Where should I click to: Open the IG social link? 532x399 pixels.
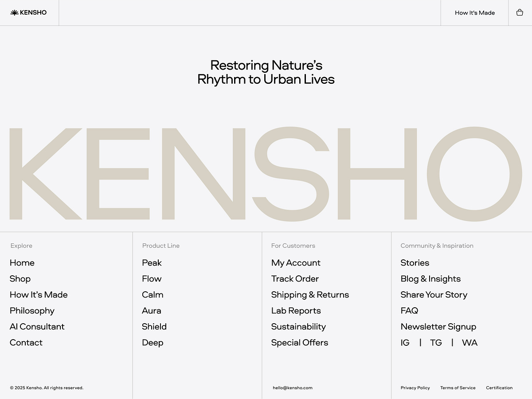[x=405, y=343]
